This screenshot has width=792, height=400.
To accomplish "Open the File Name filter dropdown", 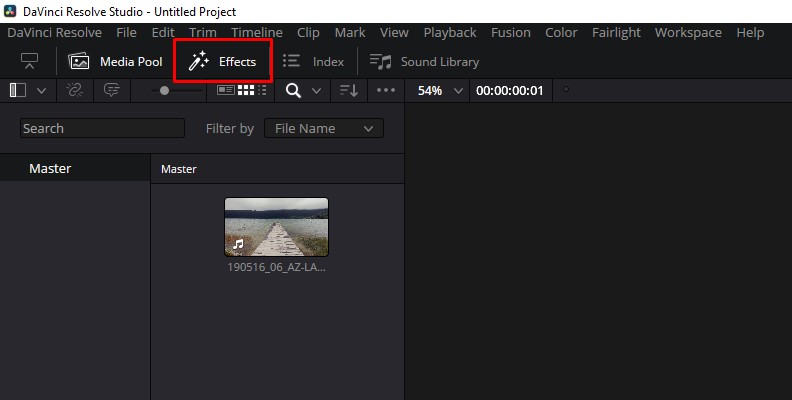I will 324,128.
